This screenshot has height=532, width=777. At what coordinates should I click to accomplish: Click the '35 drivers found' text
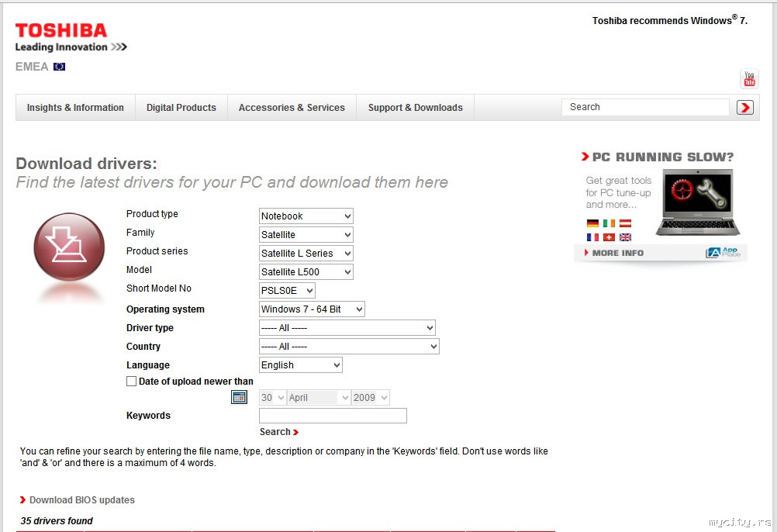[x=57, y=520]
